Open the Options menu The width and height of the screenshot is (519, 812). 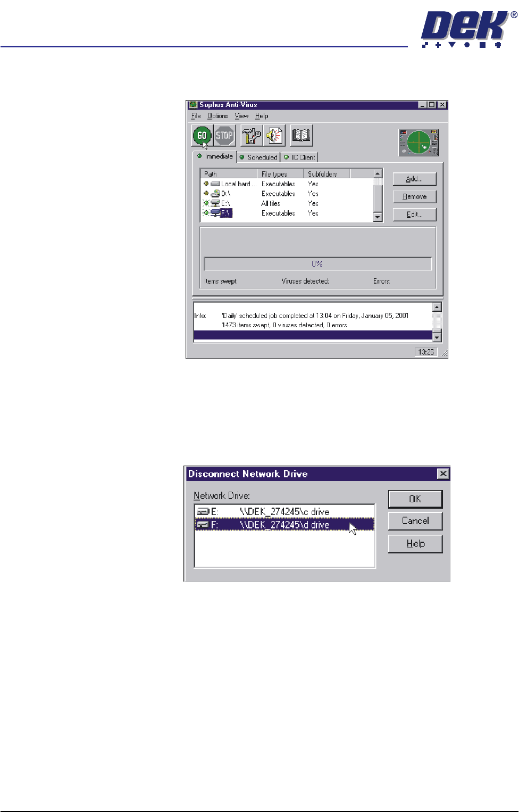point(217,116)
